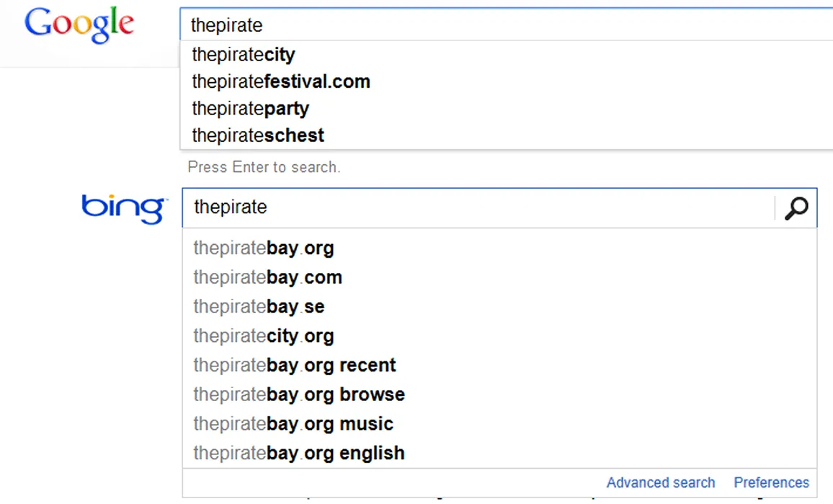Open the Preferences link
The image size is (833, 504).
[771, 482]
